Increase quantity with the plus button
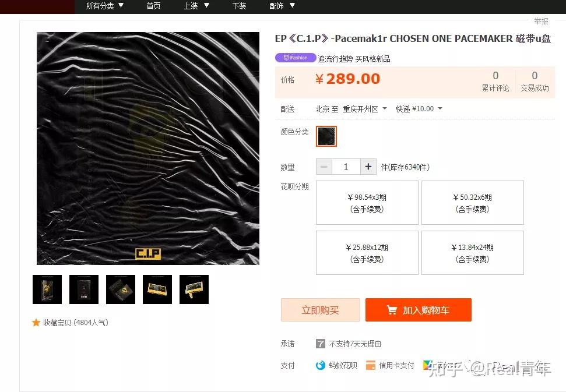 pyautogui.click(x=368, y=167)
